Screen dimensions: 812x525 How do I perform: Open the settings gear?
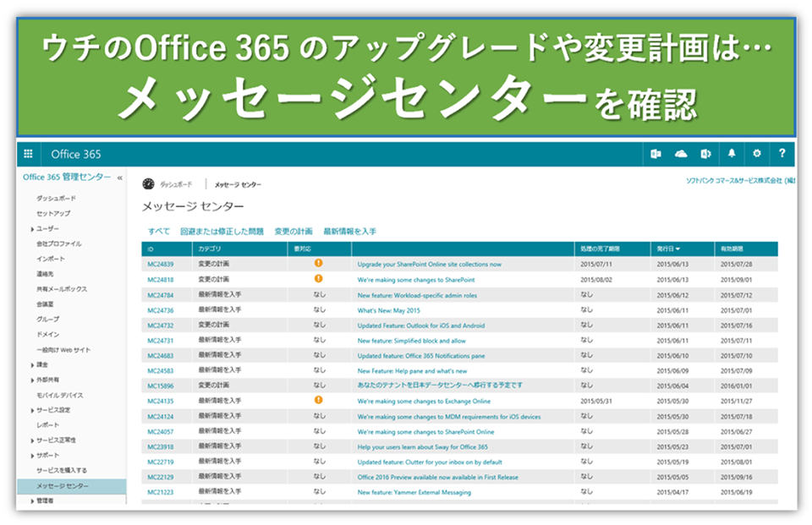(x=756, y=153)
